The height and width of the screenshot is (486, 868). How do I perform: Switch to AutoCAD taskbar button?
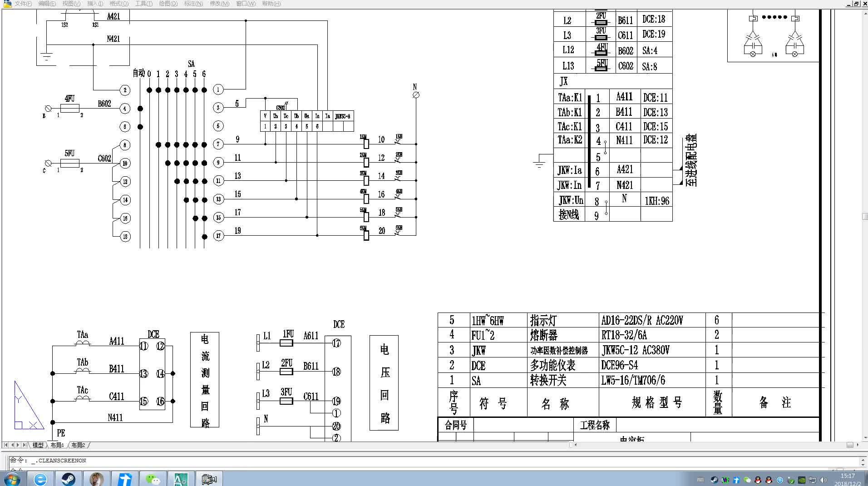(181, 479)
